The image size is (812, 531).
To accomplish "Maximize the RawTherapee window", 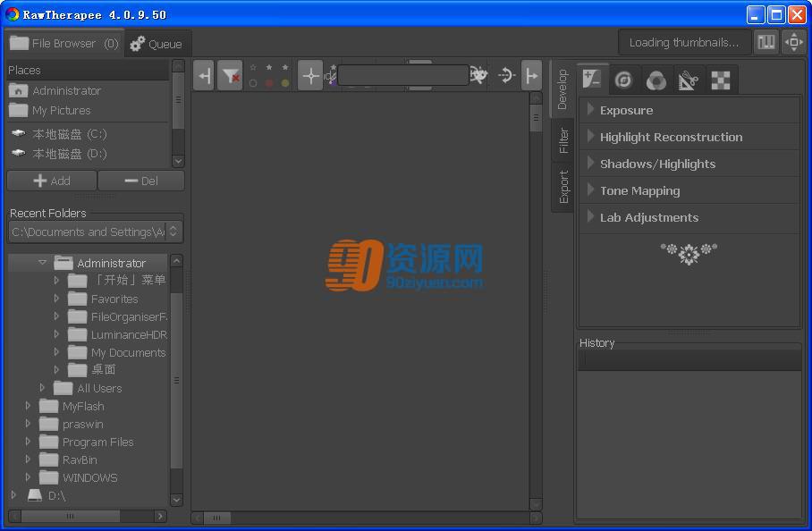I will [x=776, y=14].
